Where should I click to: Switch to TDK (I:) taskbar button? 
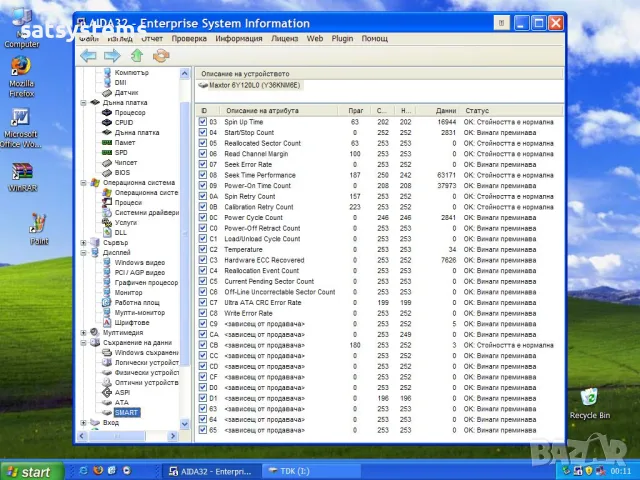tap(309, 471)
